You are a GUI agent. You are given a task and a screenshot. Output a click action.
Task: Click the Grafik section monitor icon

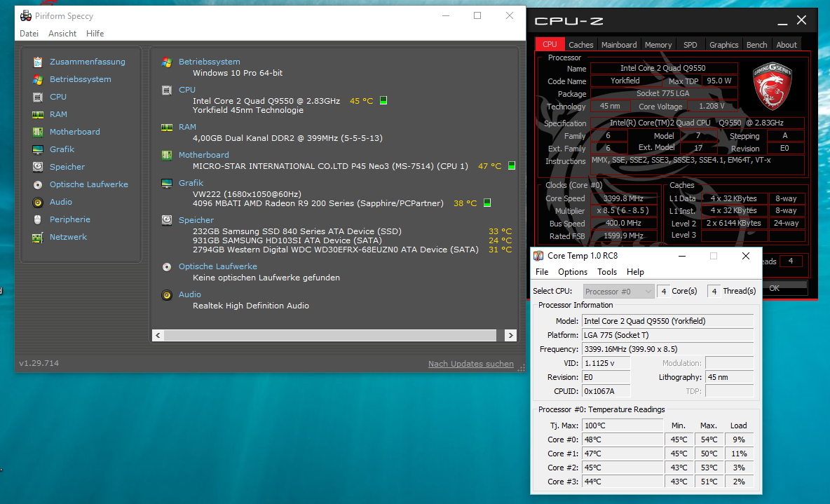167,183
